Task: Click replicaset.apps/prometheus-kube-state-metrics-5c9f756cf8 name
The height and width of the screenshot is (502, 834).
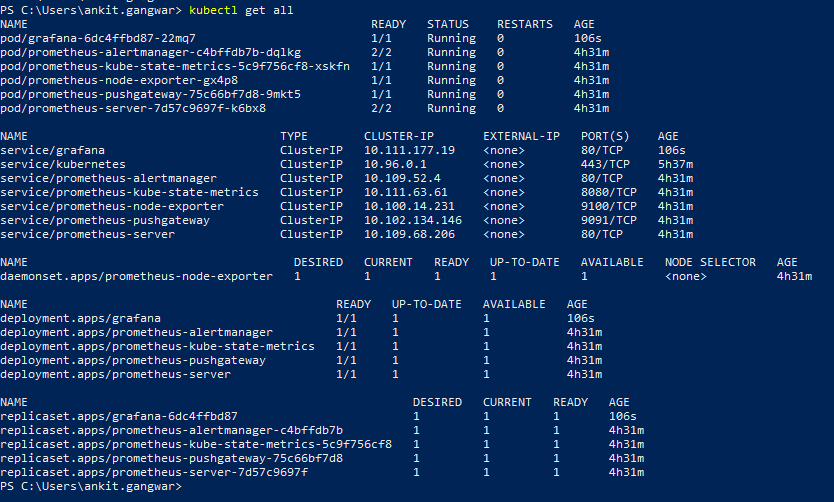Action: pos(196,444)
